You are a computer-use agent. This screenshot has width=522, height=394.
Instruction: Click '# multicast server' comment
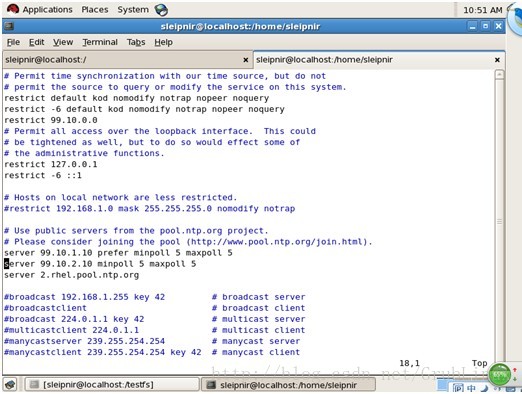pos(259,319)
